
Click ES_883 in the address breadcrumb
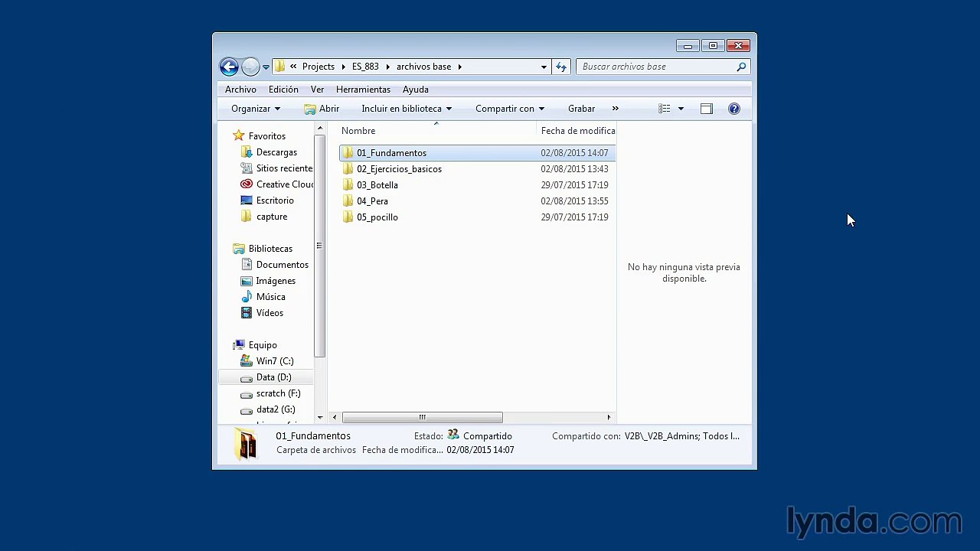(365, 67)
